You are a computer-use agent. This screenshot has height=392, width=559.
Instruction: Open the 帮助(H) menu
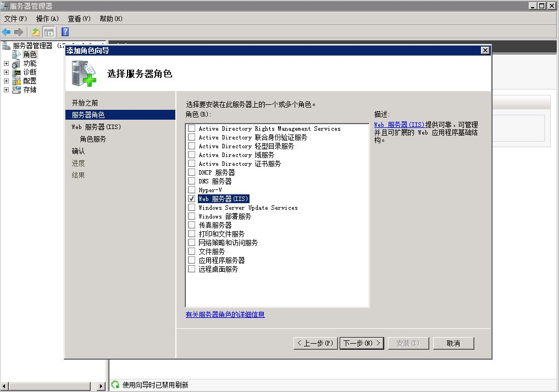(x=111, y=19)
